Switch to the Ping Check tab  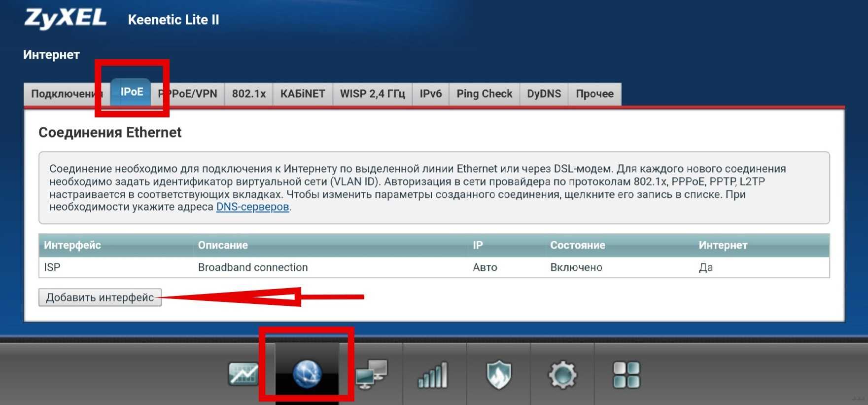[x=485, y=94]
